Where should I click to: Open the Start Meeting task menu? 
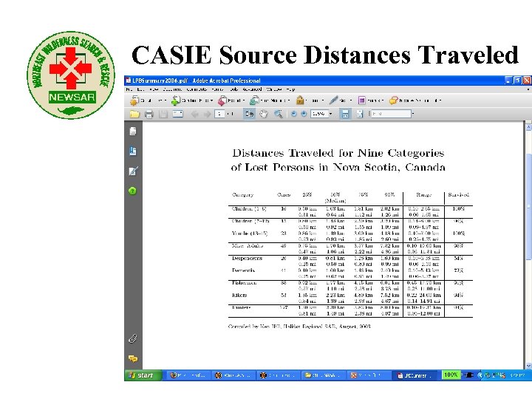pyautogui.click(x=270, y=100)
